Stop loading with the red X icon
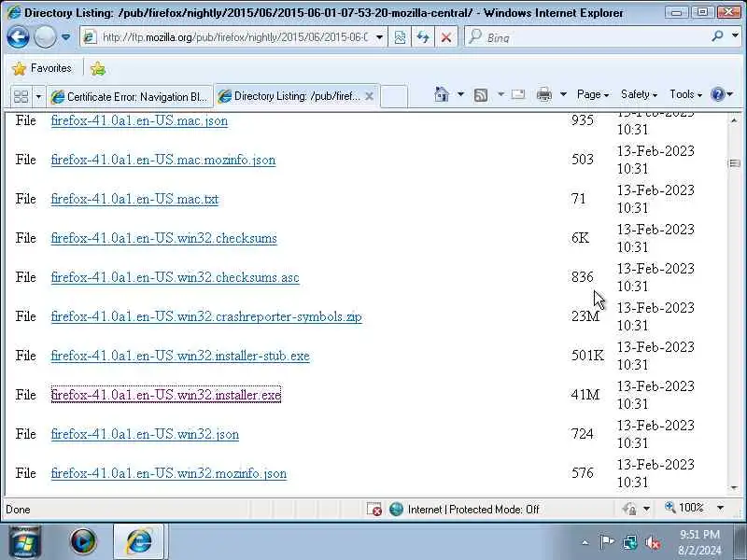Image resolution: width=747 pixels, height=560 pixels. (x=446, y=37)
